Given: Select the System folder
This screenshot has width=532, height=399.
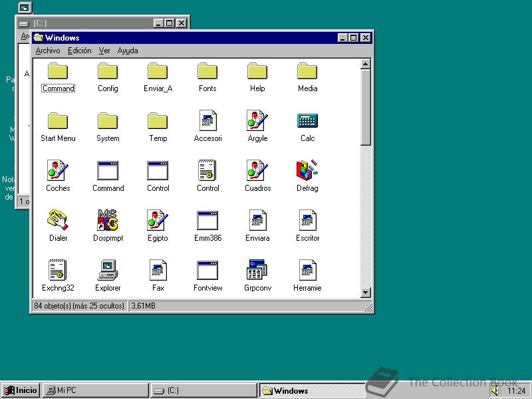Looking at the screenshot, I should click(108, 121).
